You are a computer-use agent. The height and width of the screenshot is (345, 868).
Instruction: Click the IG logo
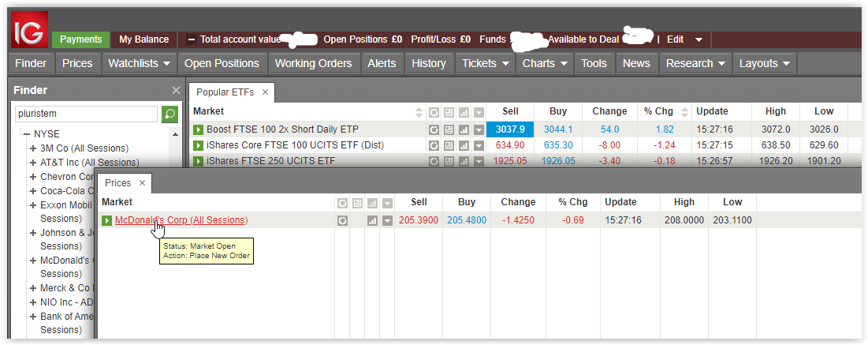[29, 30]
